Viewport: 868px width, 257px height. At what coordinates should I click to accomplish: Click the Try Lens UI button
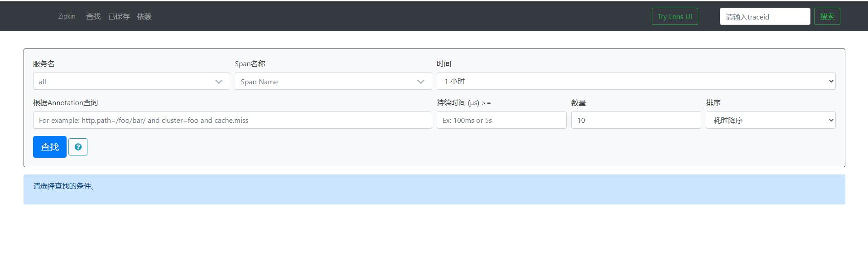(675, 16)
